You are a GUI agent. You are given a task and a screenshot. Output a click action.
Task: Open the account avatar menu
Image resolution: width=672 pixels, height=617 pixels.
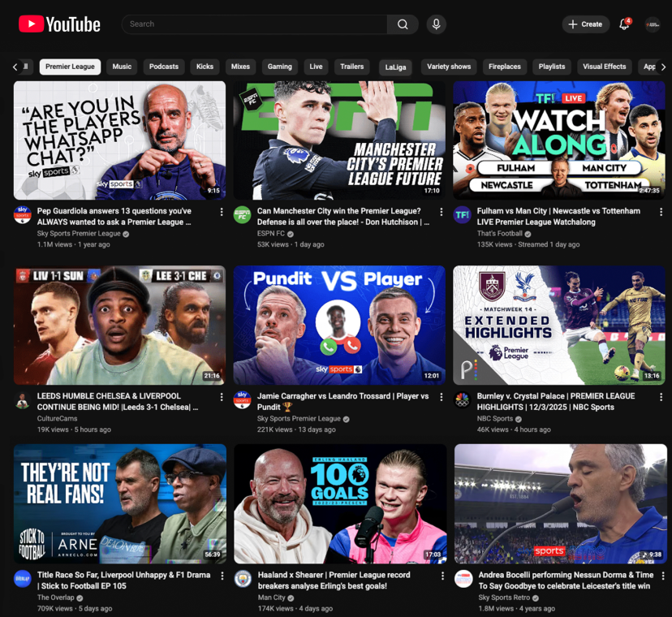coord(653,24)
